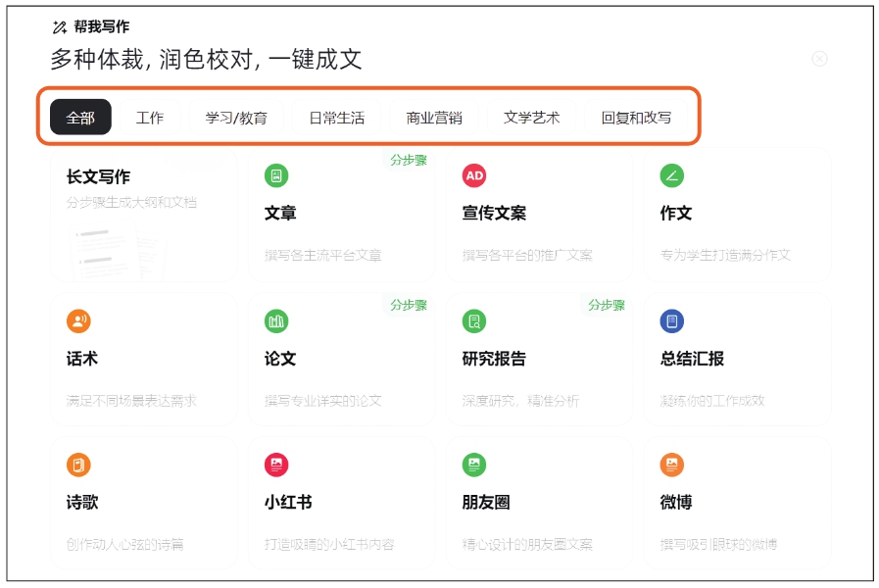Show the 文学艺术 category tab
Image resolution: width=879 pixels, height=588 pixels.
pos(531,118)
